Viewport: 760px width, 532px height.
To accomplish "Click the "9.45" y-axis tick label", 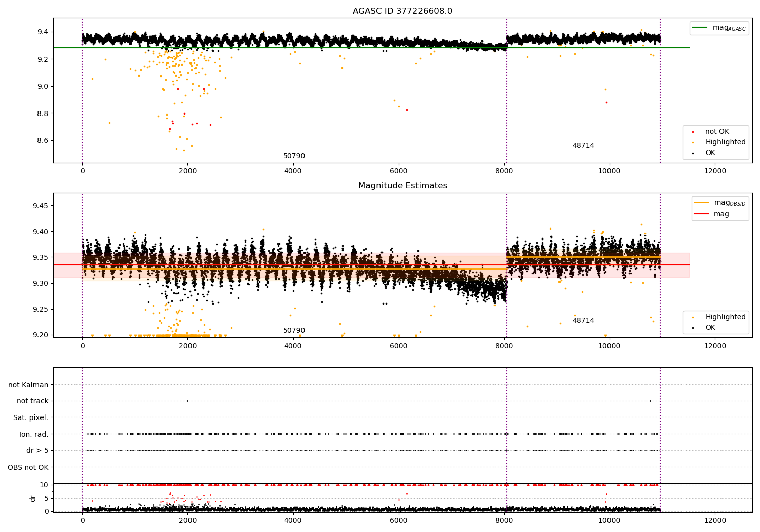I will click(40, 206).
